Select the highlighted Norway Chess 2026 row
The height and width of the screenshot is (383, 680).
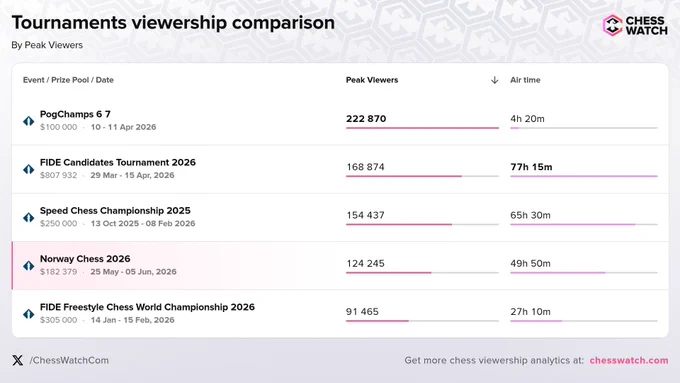[340, 265]
